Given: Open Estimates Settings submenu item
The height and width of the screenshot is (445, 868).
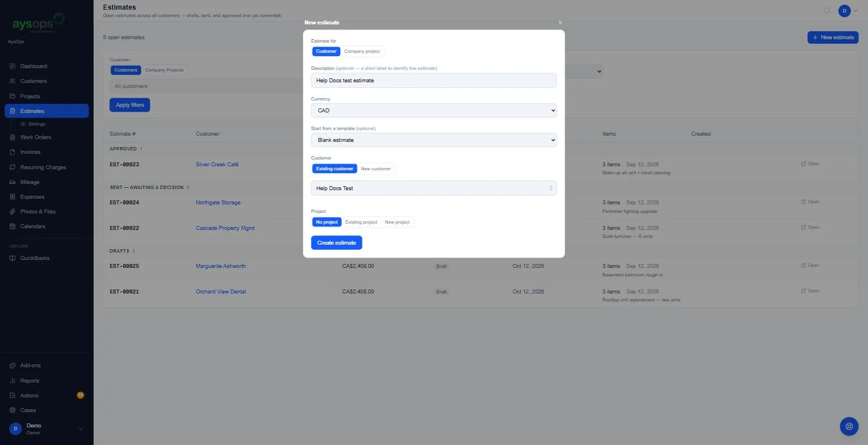Looking at the screenshot, I should 37,124.
